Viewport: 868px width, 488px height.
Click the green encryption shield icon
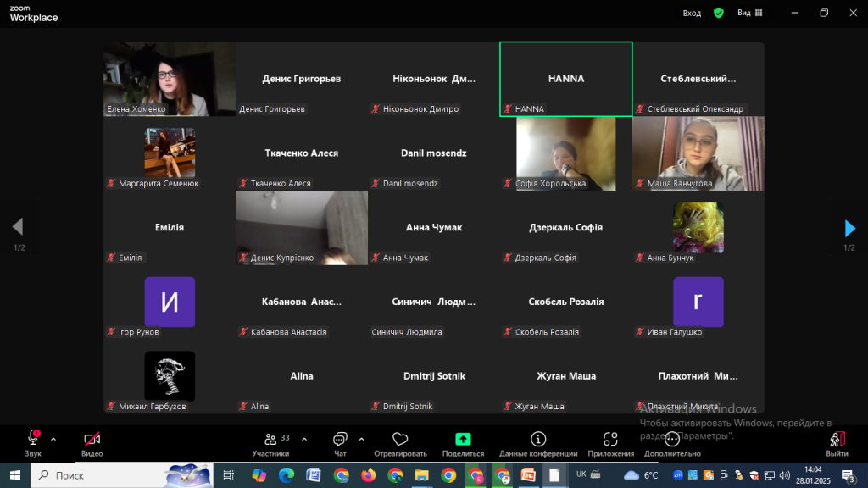[x=719, y=13]
